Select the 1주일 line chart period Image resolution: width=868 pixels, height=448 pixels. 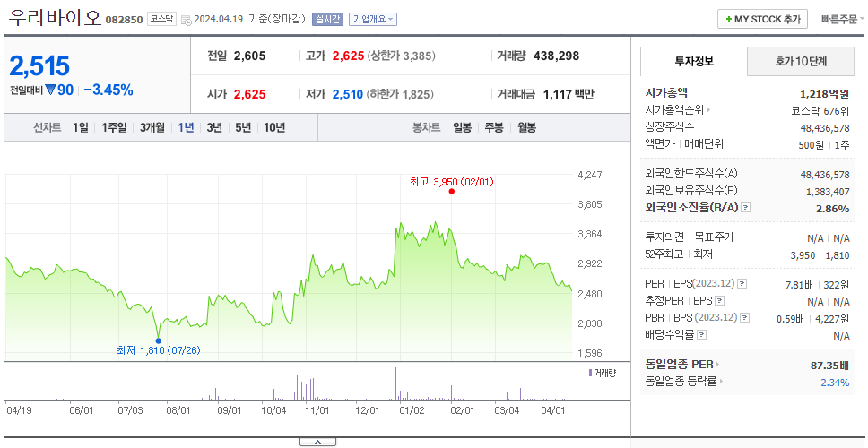[x=114, y=128]
